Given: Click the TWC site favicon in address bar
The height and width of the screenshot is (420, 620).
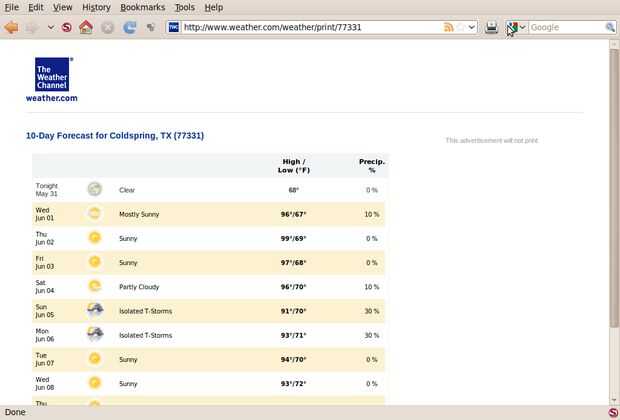Looking at the screenshot, I should pyautogui.click(x=174, y=27).
